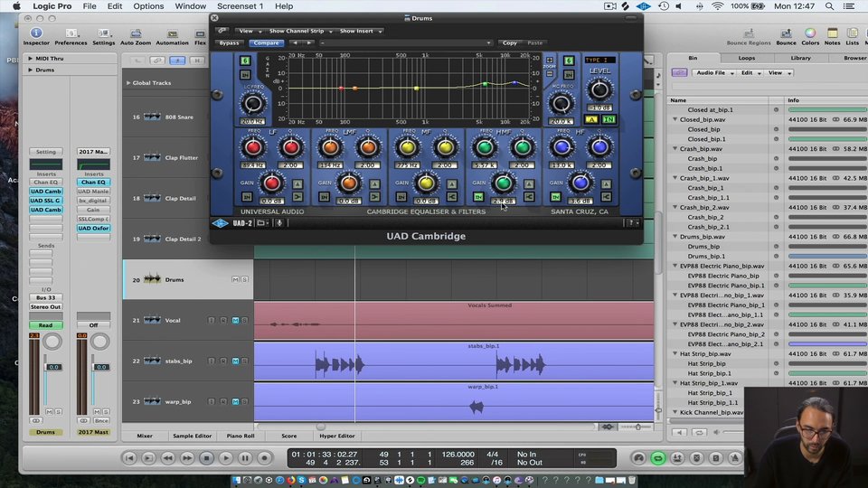Click the Compare button

[266, 42]
